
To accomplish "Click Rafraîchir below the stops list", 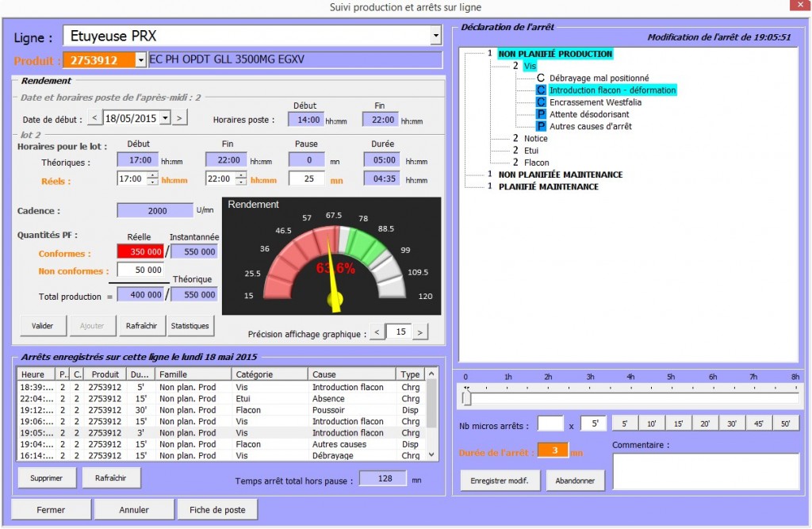I will [111, 478].
